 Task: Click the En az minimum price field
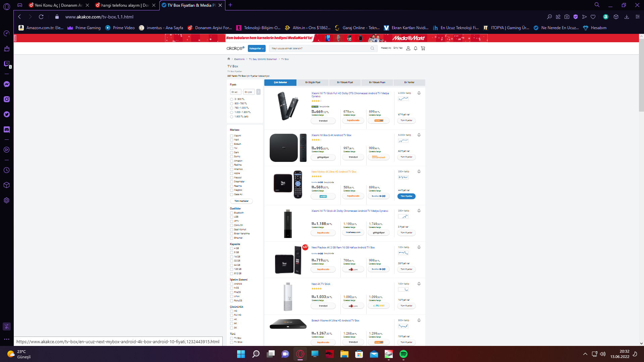pyautogui.click(x=235, y=92)
